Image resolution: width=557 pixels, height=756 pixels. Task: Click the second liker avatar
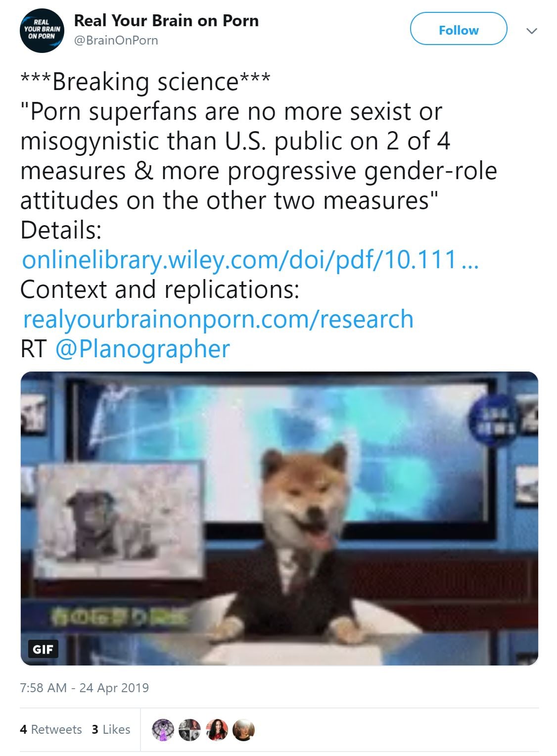(189, 730)
